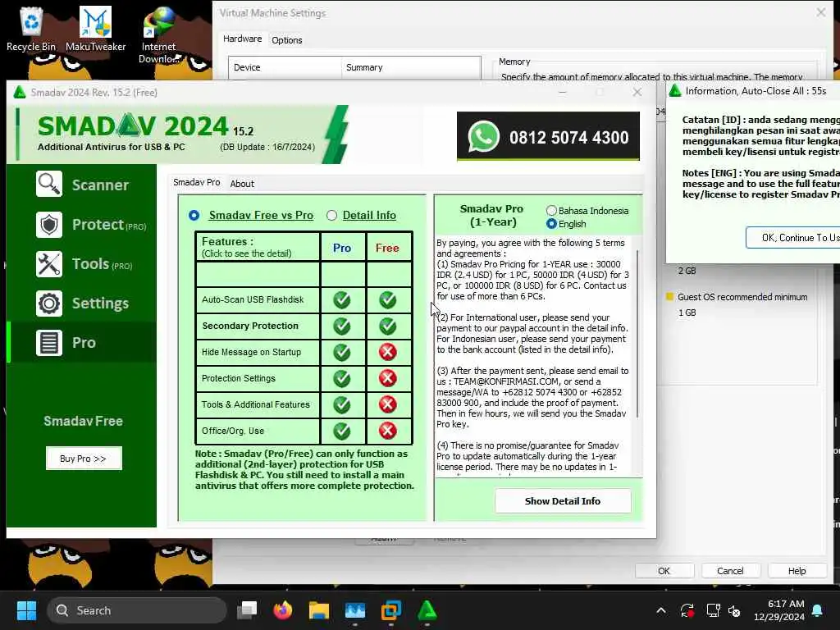Click Cancel in Virtual Machine Settings

click(x=730, y=571)
